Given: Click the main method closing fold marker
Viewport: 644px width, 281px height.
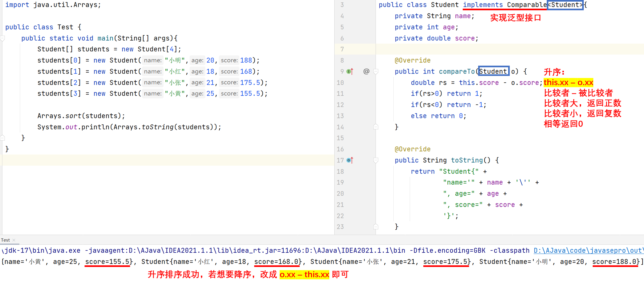Looking at the screenshot, I should point(2,138).
